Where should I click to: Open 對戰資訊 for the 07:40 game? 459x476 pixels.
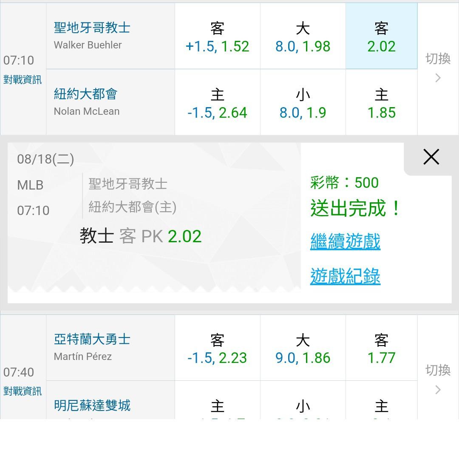pyautogui.click(x=23, y=391)
